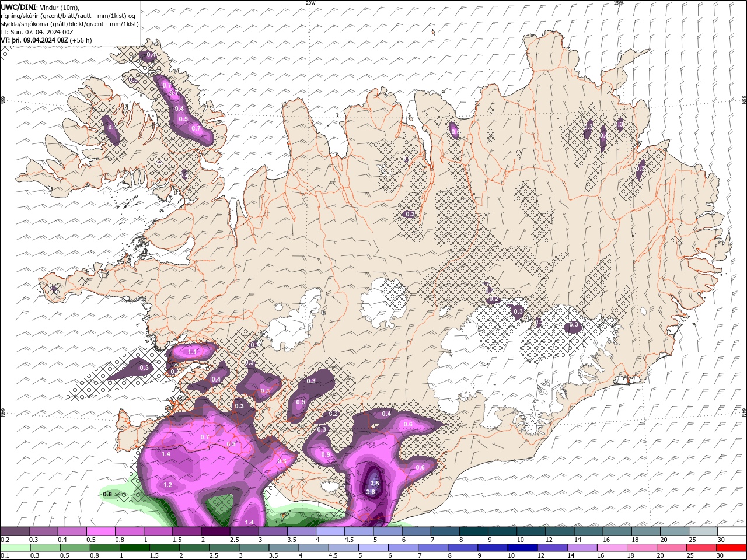Click the top-row legend swatch labeled 0.2

(x=15, y=531)
